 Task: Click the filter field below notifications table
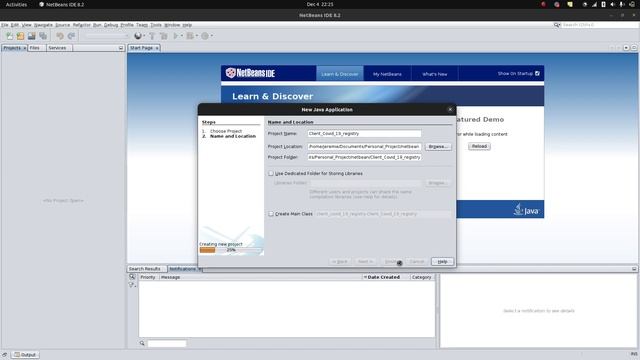click(167, 343)
